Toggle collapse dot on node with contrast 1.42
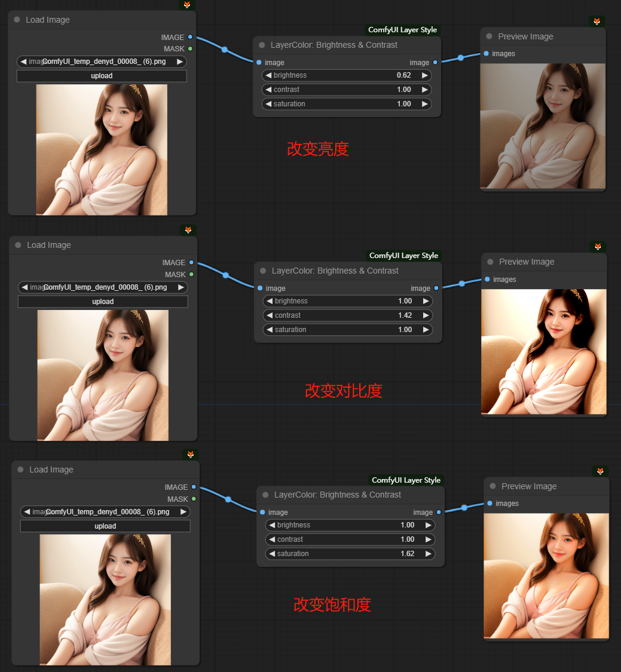 tap(263, 271)
